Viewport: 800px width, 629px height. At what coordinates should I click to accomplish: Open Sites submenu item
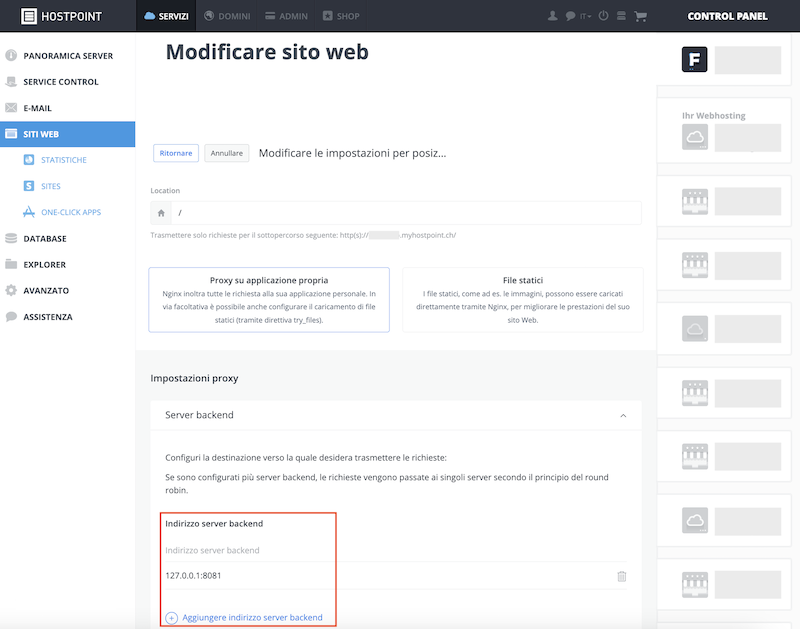point(51,186)
